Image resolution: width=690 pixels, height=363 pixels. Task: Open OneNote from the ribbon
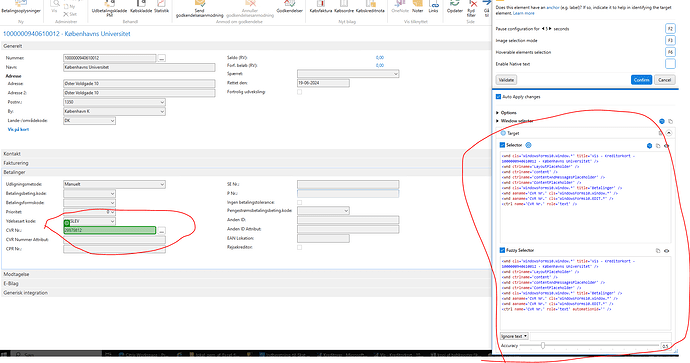coord(400,7)
